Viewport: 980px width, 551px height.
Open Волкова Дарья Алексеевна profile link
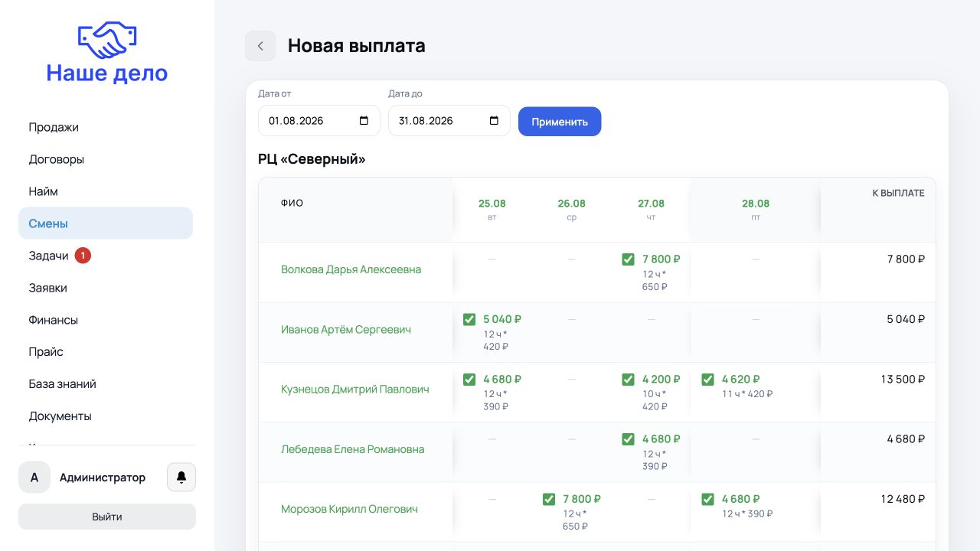click(351, 269)
